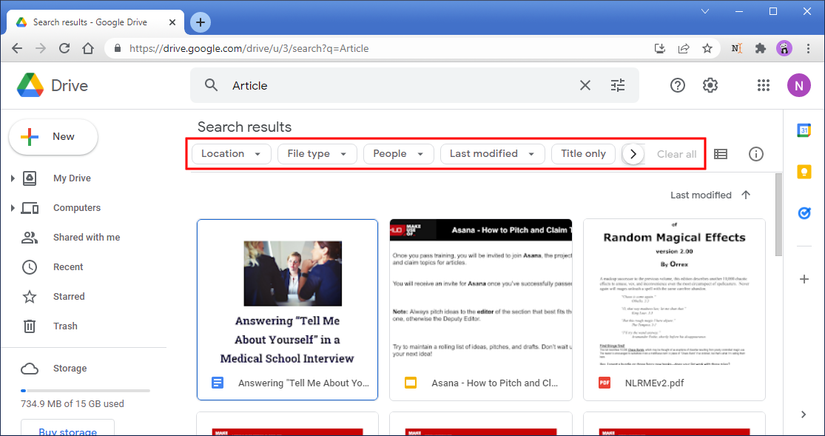Close the Search results tab
This screenshot has width=825, height=436.
(172, 22)
